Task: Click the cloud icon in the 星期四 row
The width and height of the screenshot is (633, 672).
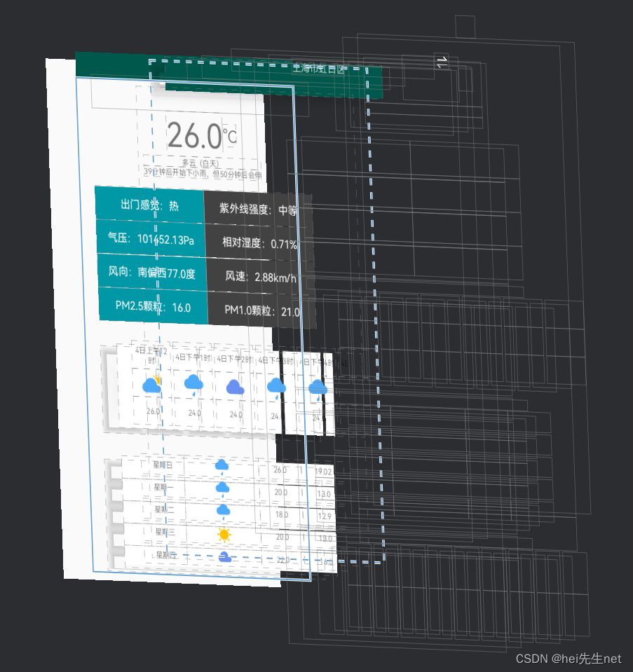Action: [224, 556]
